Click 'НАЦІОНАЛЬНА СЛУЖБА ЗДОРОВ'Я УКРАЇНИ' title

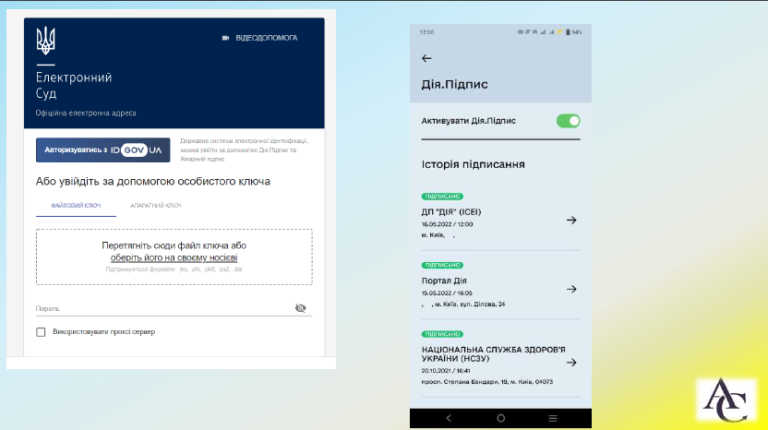click(493, 354)
